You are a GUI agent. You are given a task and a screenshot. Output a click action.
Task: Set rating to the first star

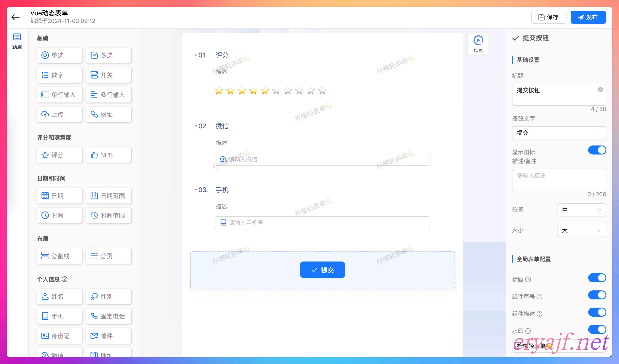219,91
